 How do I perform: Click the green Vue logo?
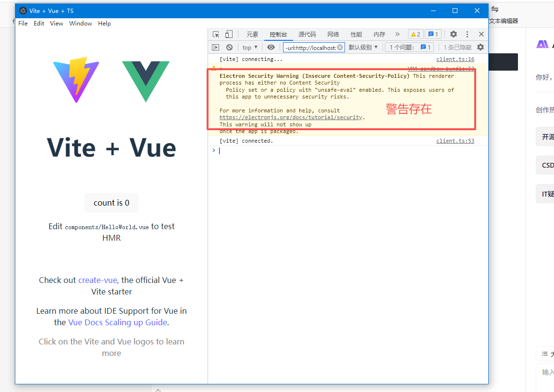tap(146, 82)
